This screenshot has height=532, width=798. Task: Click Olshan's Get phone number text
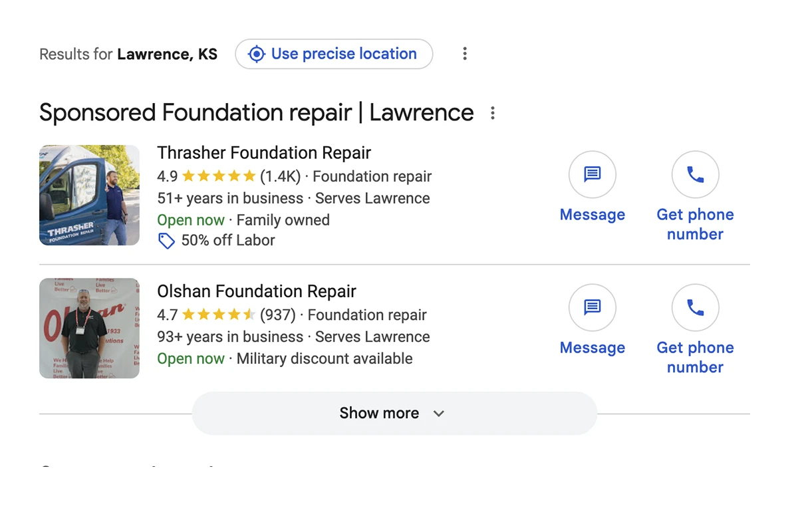point(695,357)
